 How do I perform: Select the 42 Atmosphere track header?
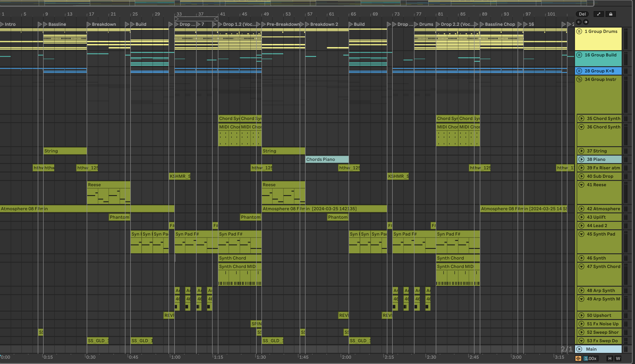point(603,209)
